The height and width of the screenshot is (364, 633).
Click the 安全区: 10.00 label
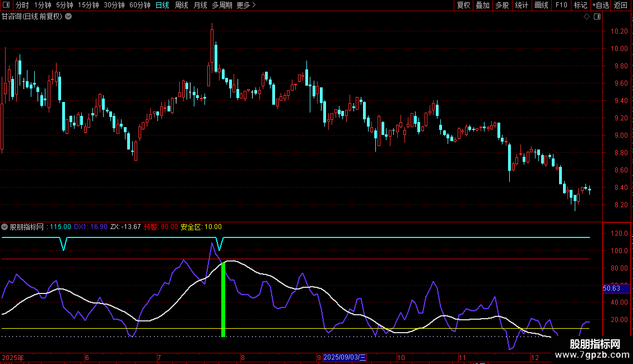point(201,227)
